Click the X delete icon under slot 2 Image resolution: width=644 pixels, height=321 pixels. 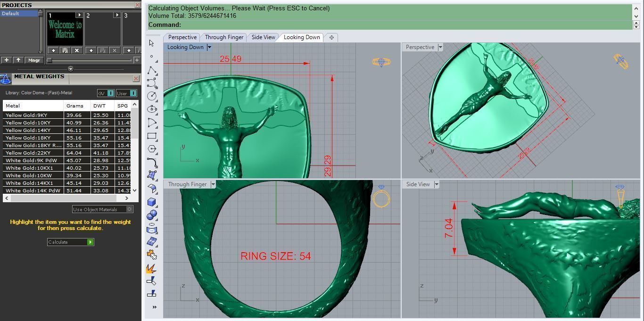[115, 50]
